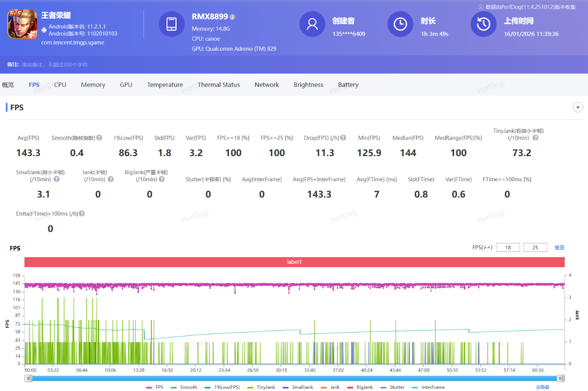Click the creator user profile icon

312,24
